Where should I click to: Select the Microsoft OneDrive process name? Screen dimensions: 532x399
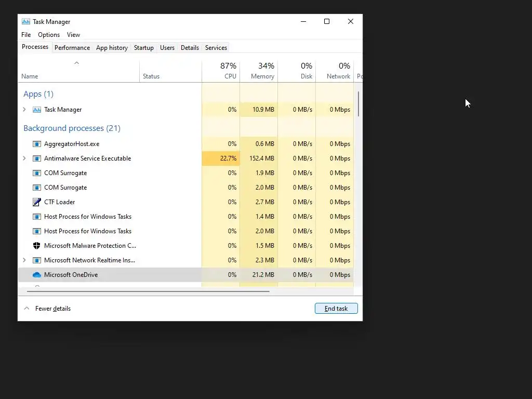(x=71, y=275)
